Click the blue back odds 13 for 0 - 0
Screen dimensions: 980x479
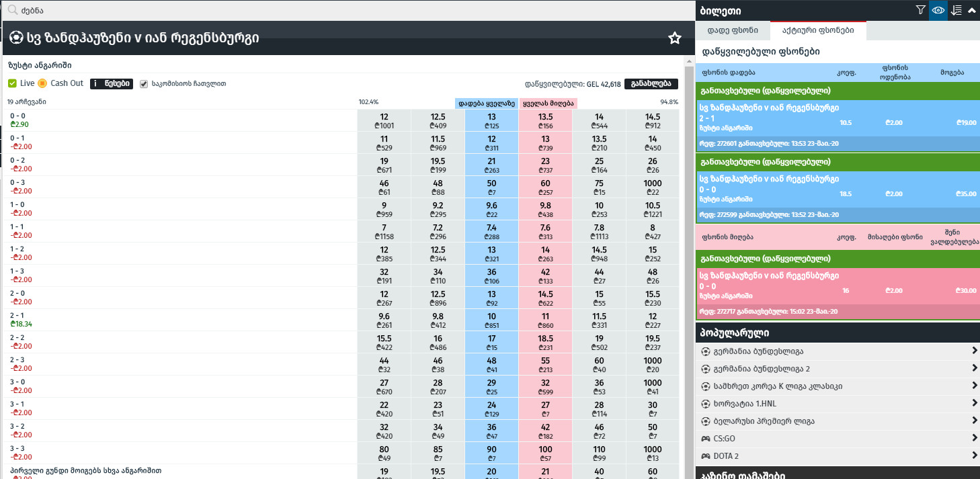click(491, 121)
